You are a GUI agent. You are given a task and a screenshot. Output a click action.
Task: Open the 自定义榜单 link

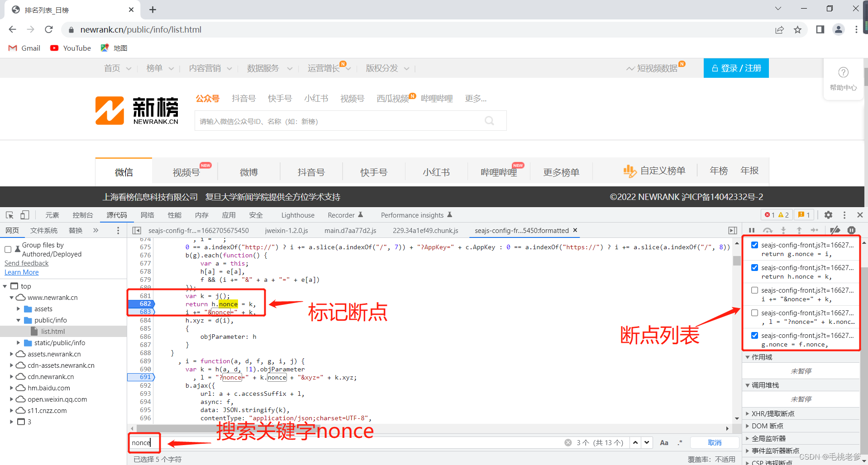pos(654,171)
